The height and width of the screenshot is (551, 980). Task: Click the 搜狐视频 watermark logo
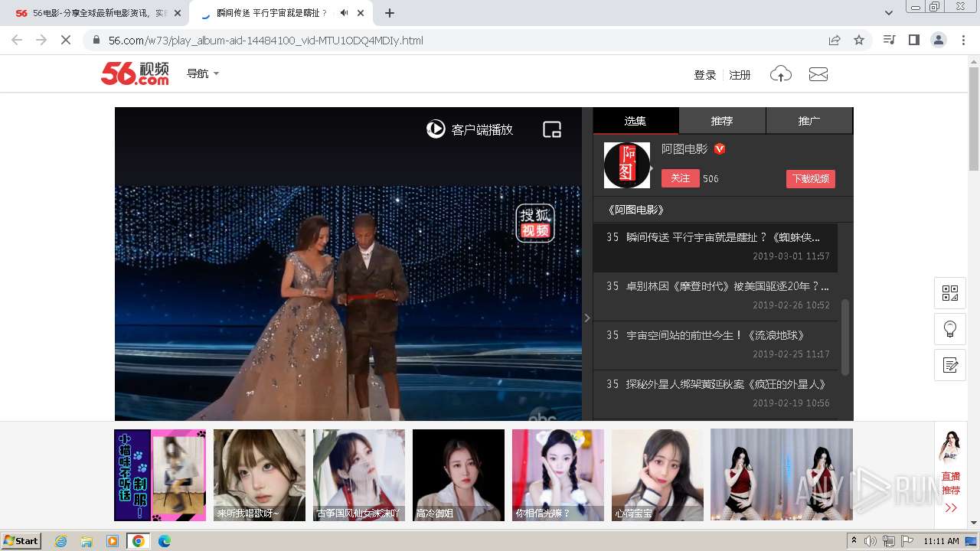click(535, 223)
